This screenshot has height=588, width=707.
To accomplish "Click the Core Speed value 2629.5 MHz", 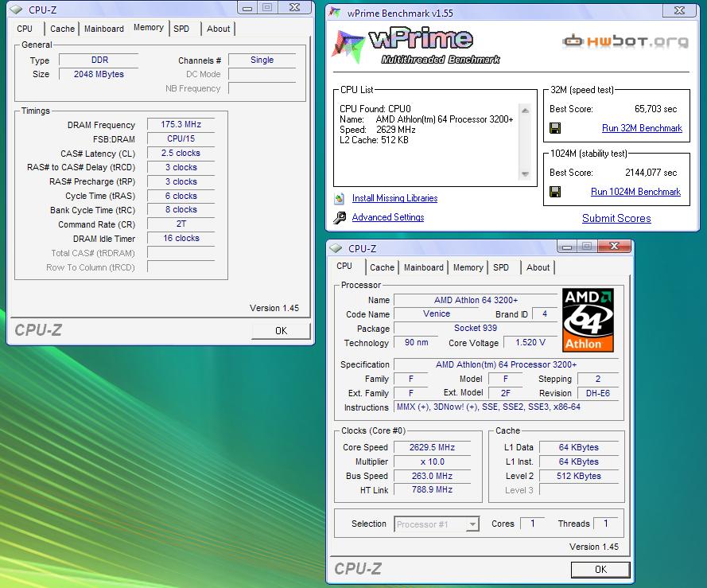I will pyautogui.click(x=432, y=448).
